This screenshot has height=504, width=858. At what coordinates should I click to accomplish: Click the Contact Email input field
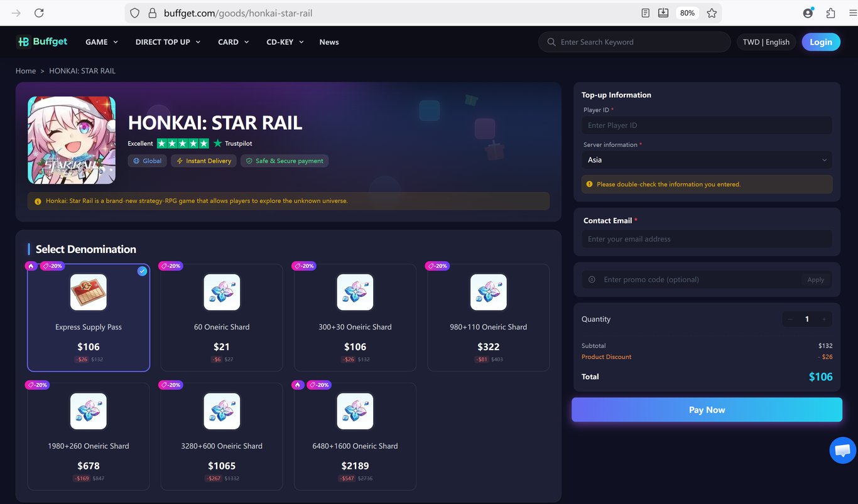707,239
